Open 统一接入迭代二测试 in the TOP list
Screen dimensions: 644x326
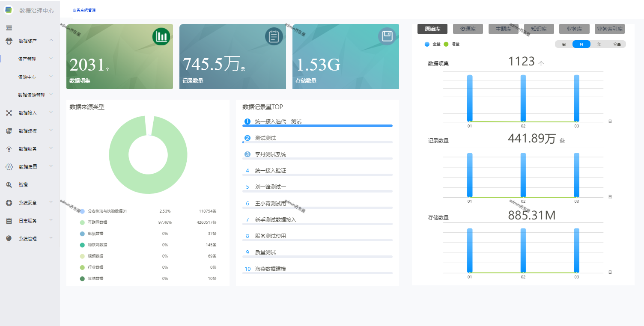click(x=278, y=122)
